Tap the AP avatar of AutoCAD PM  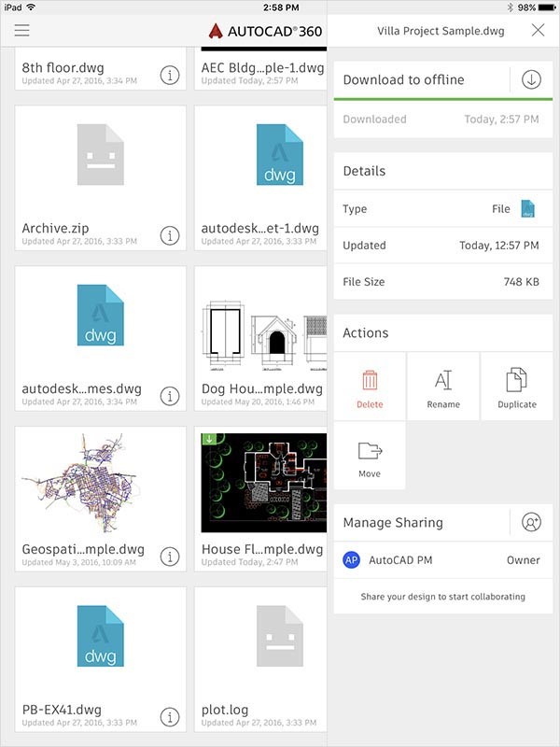[x=352, y=560]
